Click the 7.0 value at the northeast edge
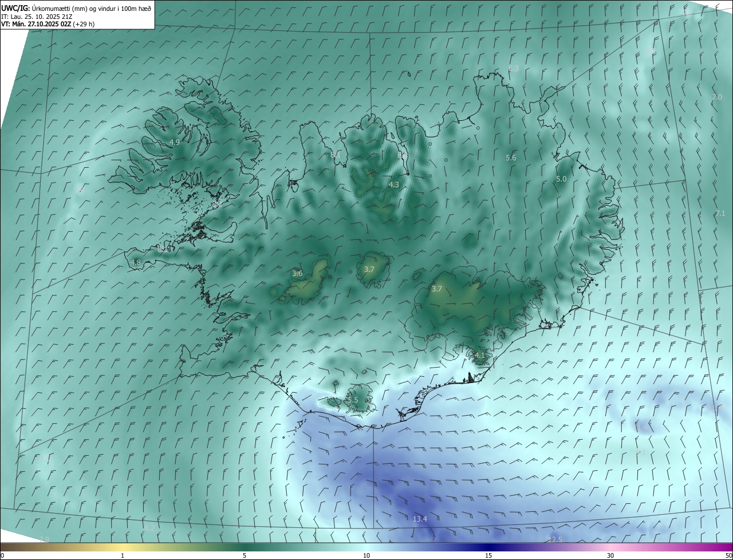 coord(717,97)
